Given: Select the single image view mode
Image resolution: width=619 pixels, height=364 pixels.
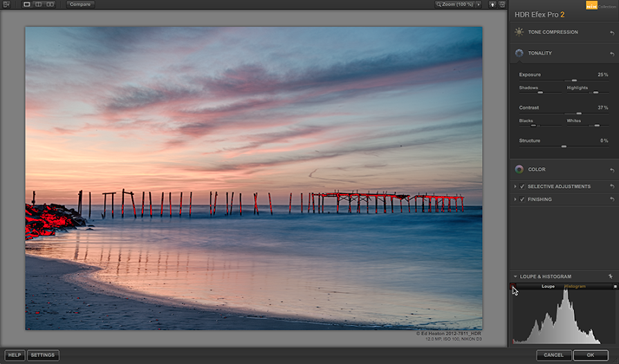Looking at the screenshot, I should pyautogui.click(x=27, y=4).
